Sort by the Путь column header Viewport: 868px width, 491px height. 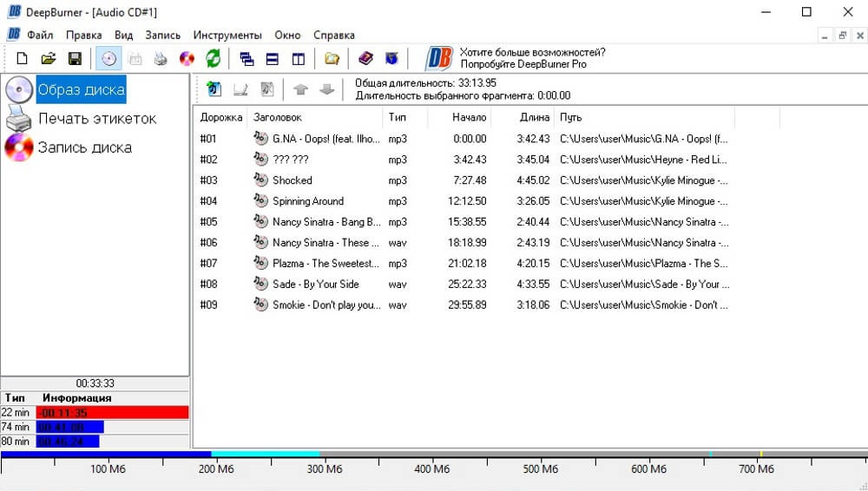pyautogui.click(x=644, y=117)
